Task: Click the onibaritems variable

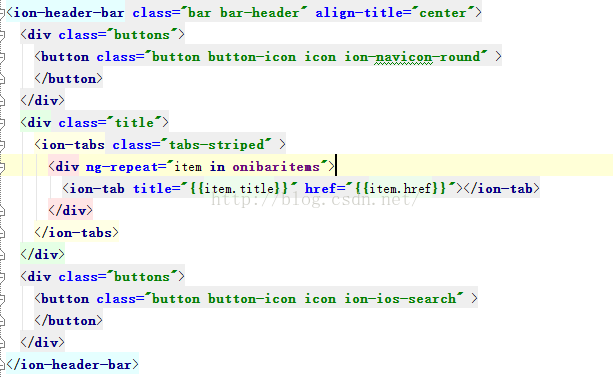Action: click(x=276, y=167)
